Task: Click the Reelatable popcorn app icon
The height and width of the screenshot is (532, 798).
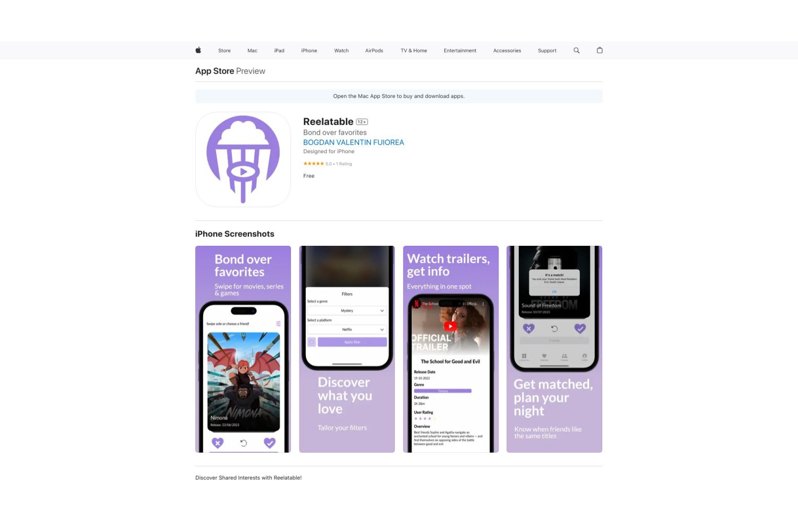Action: tap(243, 160)
